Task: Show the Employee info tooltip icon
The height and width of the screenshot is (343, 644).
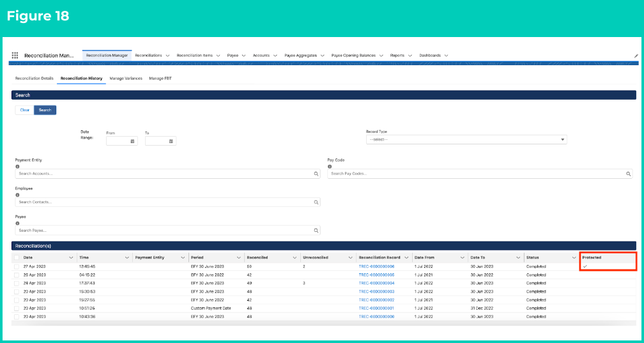Action: point(17,195)
